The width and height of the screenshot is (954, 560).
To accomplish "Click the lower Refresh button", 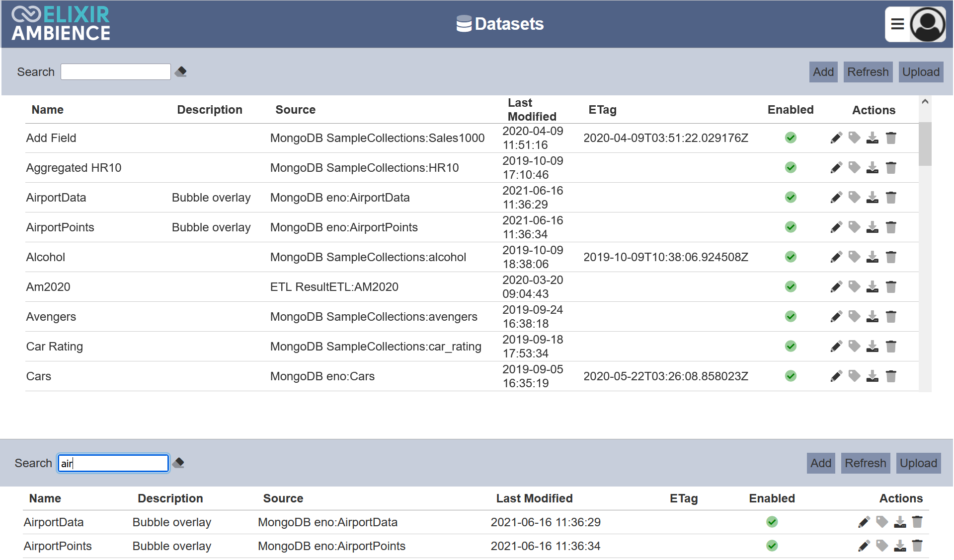I will [866, 463].
